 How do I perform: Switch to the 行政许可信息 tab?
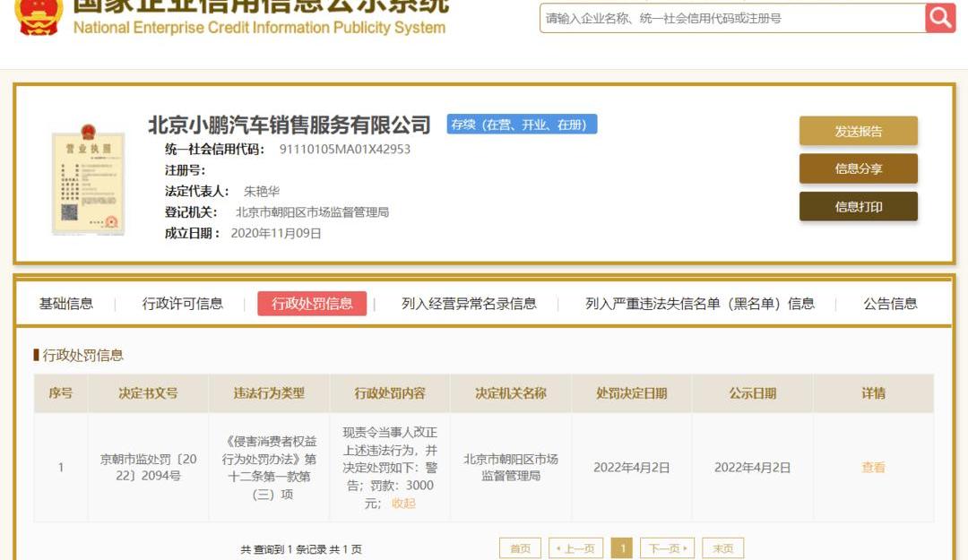183,304
